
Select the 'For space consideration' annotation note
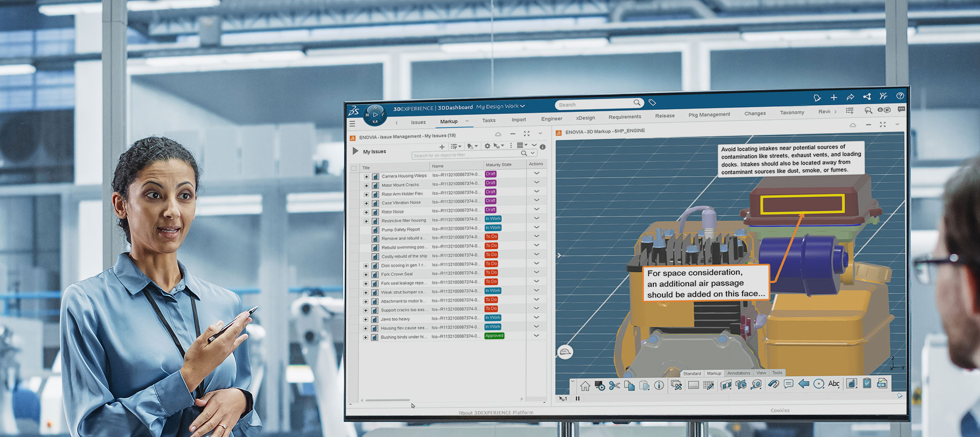point(706,283)
